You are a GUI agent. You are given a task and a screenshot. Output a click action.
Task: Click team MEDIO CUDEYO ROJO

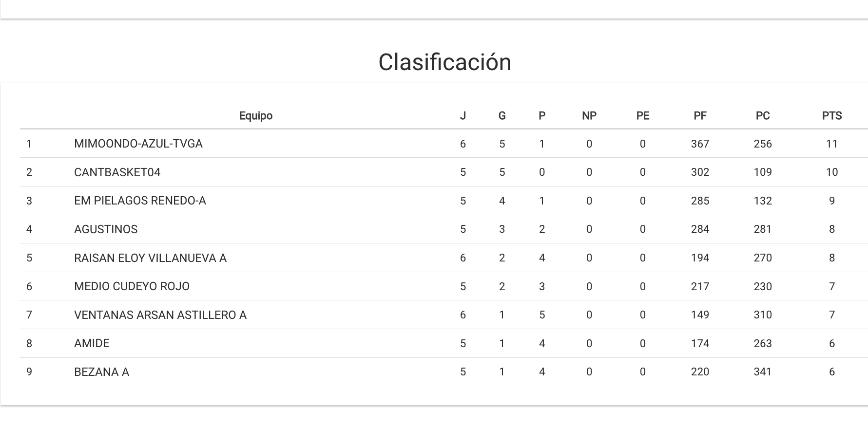[132, 286]
